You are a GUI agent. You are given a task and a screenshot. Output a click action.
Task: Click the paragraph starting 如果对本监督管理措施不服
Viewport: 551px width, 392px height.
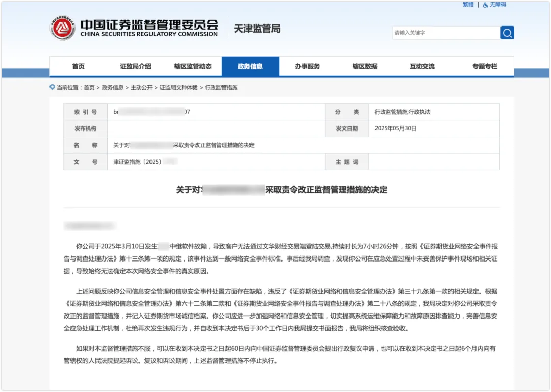point(281,355)
